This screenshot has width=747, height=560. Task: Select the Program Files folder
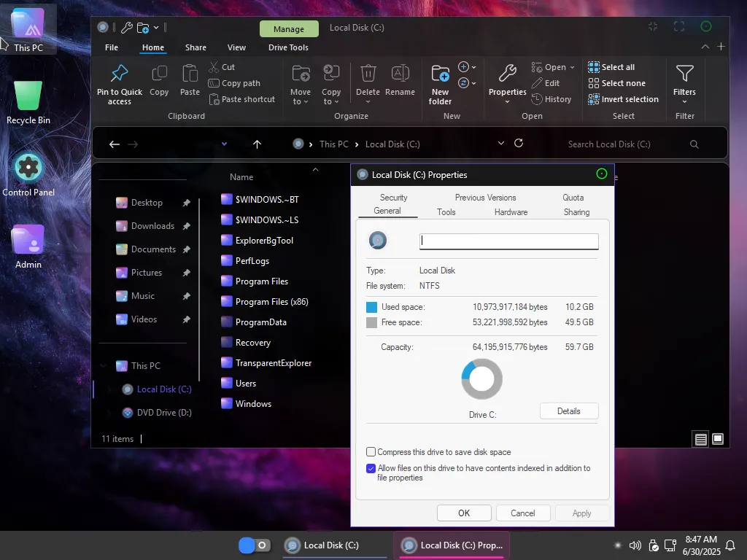(x=262, y=281)
